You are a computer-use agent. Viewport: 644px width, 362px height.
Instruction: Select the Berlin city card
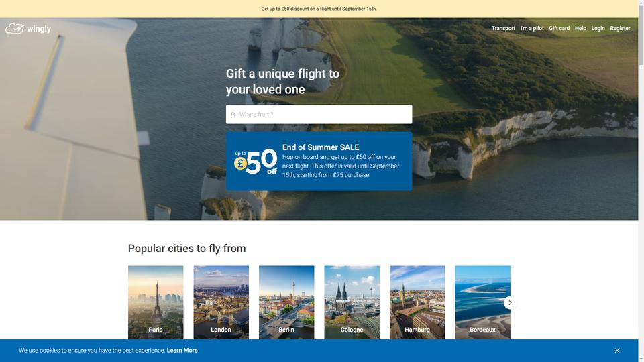286,302
